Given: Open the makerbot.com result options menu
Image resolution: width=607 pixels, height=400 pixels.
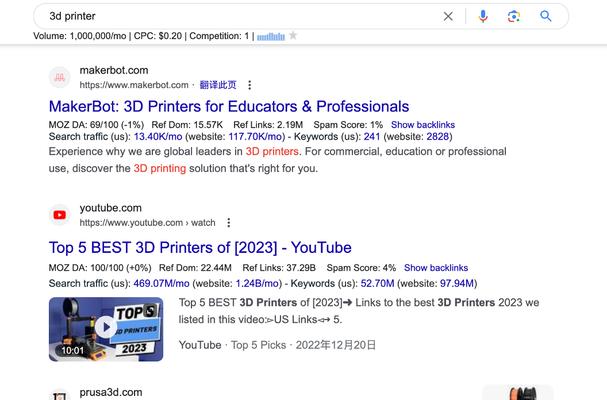Looking at the screenshot, I should tap(250, 85).
